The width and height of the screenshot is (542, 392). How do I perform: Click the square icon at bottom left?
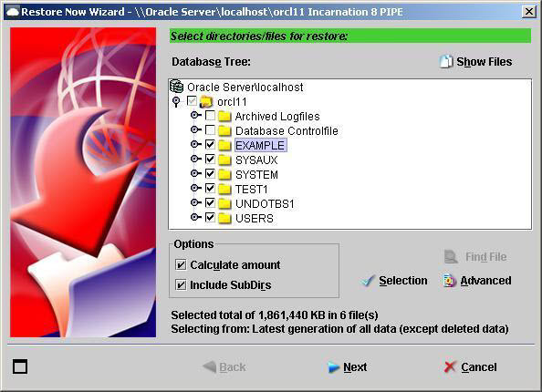20,366
